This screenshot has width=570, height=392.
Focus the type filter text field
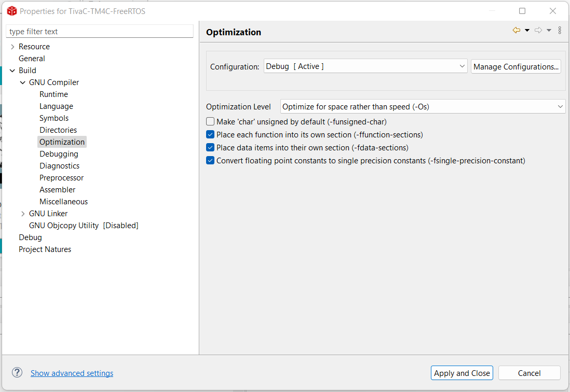(100, 31)
